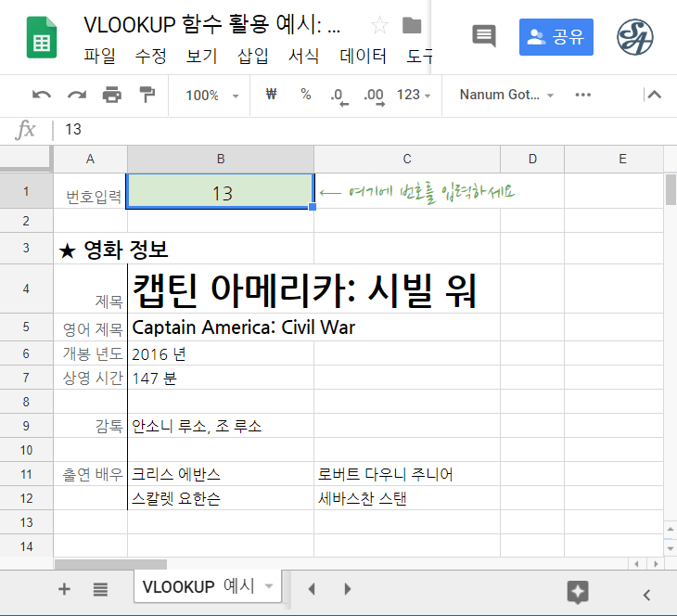Select the 2016 년 cell

pos(221,353)
